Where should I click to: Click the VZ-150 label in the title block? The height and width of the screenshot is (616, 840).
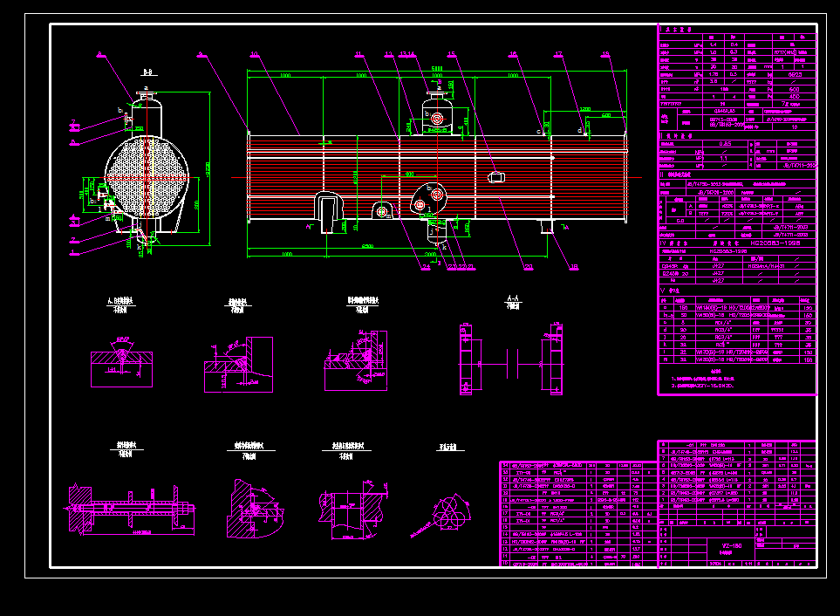[x=731, y=544]
